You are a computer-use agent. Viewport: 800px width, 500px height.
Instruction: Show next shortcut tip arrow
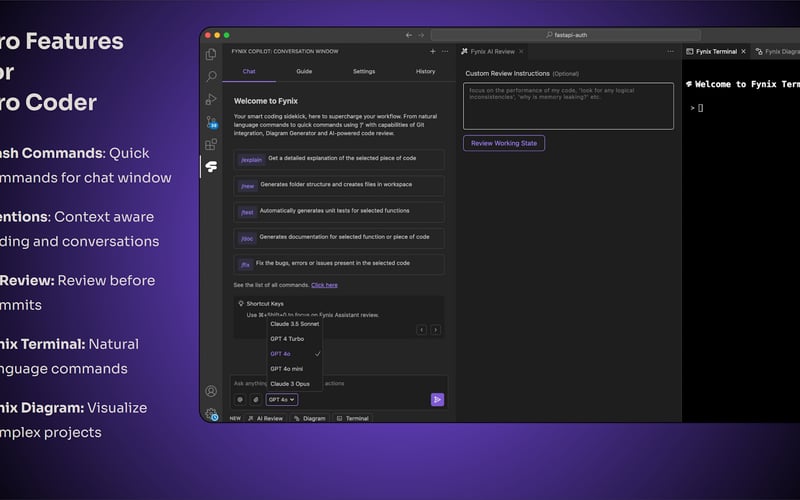pos(435,330)
